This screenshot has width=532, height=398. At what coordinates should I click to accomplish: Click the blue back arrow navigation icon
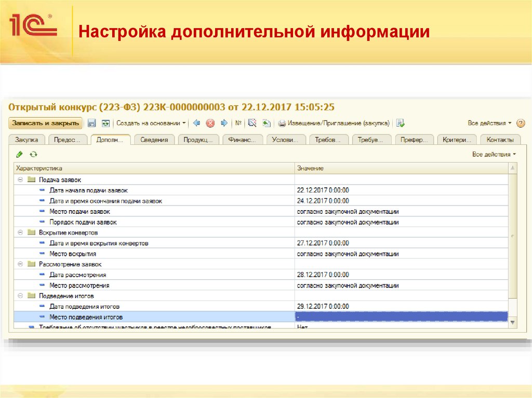click(196, 123)
